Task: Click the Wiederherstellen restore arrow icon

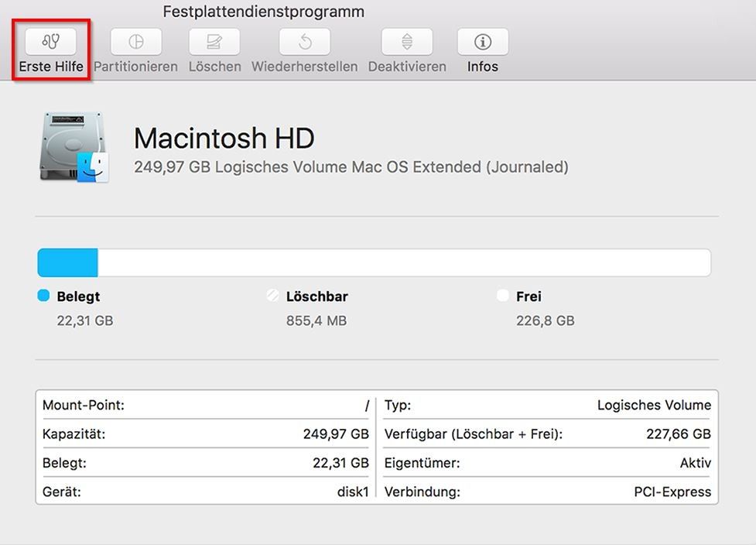Action: click(304, 41)
